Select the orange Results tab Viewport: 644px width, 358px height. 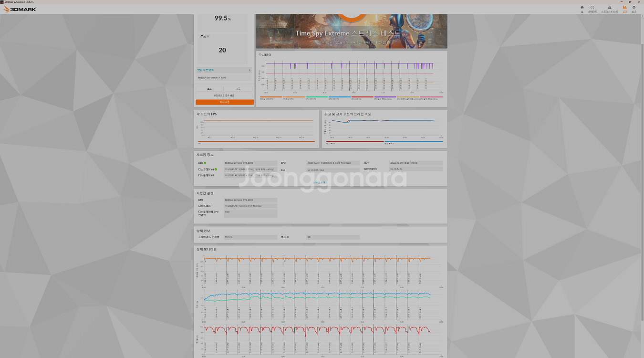pos(625,9)
